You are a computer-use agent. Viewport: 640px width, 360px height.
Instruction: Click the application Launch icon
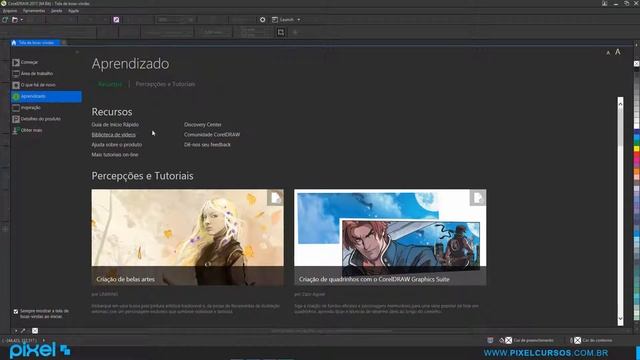point(275,20)
